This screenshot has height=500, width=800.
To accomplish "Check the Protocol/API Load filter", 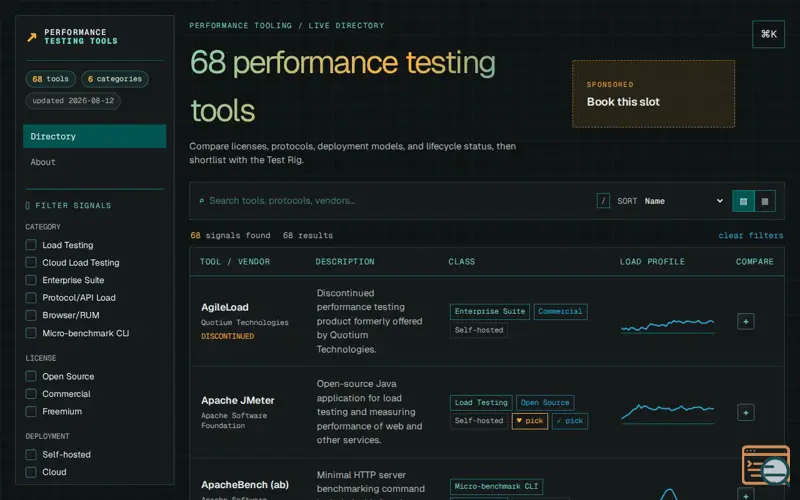I will click(x=31, y=297).
